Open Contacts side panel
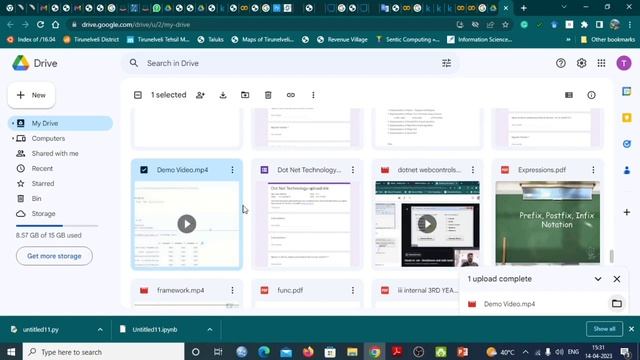 click(627, 170)
